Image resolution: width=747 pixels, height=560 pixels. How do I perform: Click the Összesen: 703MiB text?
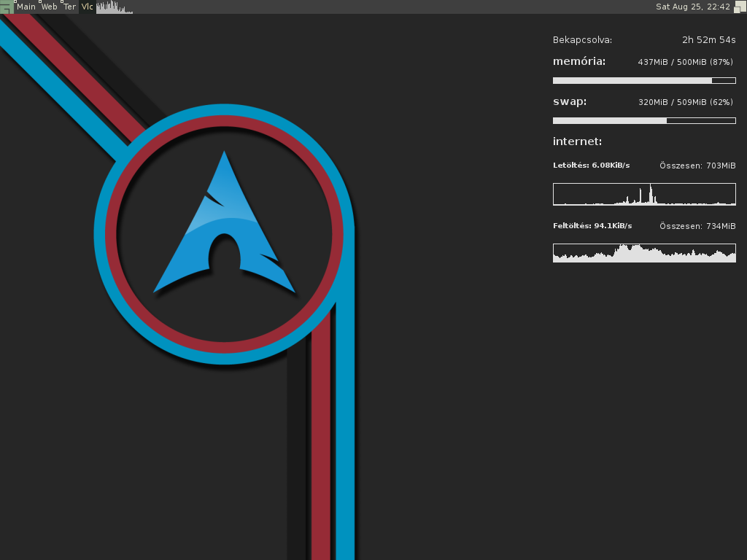click(697, 166)
